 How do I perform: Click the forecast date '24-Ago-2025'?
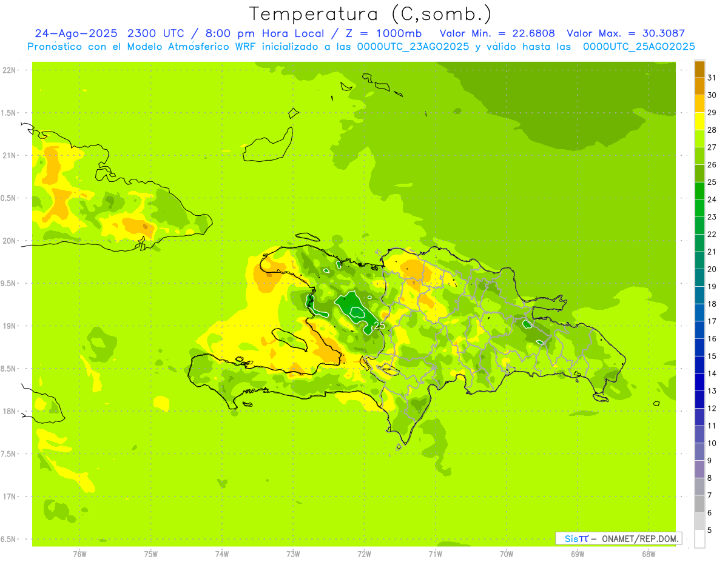76,33
